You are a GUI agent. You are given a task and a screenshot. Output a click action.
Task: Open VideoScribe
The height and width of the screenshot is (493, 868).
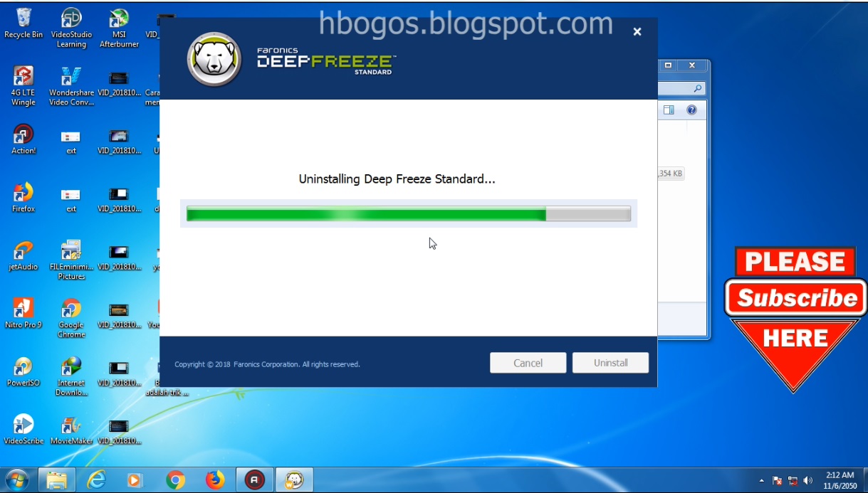pos(23,424)
